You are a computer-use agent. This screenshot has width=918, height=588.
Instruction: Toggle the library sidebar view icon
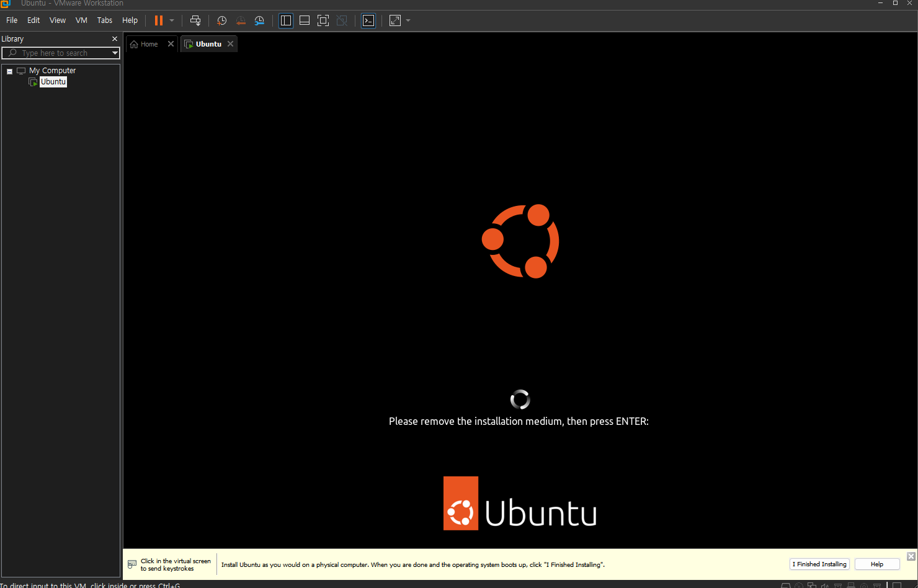tap(286, 20)
